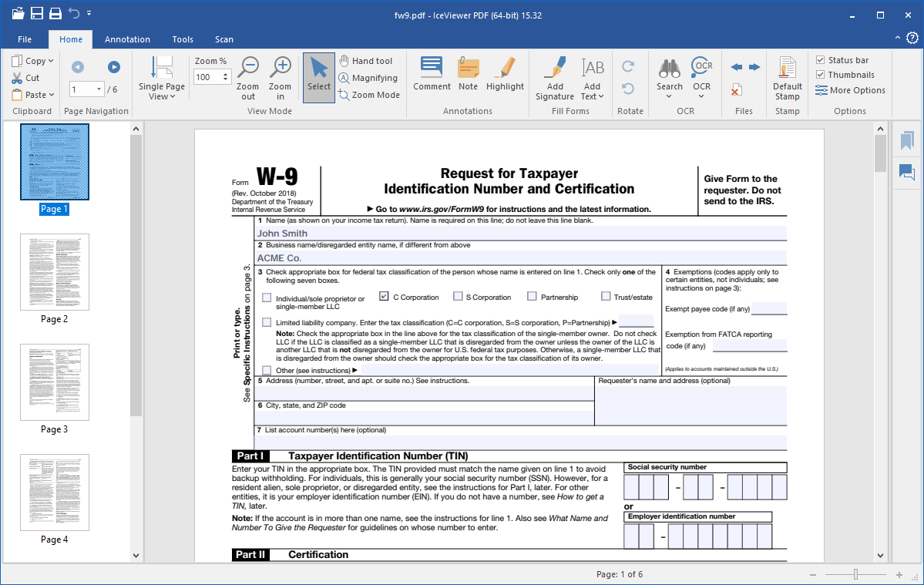This screenshot has height=585, width=924.
Task: Cut the selection to clipboard
Action: 25,78
